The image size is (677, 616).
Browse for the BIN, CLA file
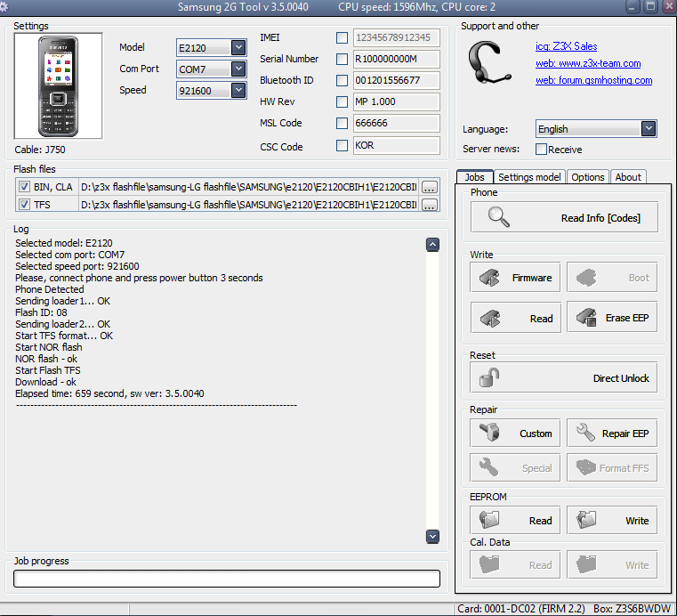(x=429, y=187)
